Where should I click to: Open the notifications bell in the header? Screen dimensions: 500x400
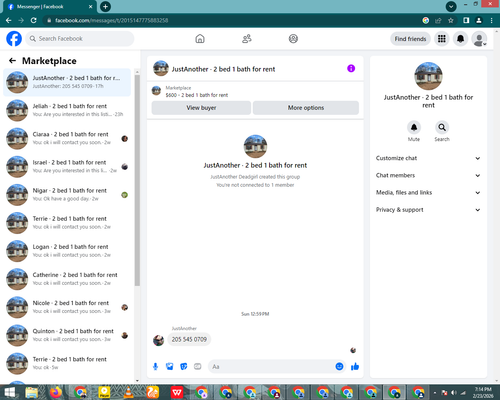point(460,39)
